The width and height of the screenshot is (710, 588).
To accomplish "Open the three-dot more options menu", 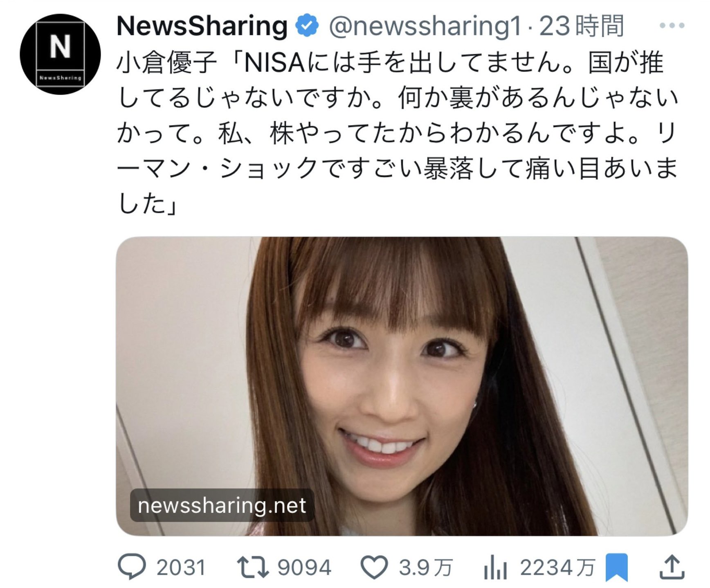I will (x=672, y=25).
